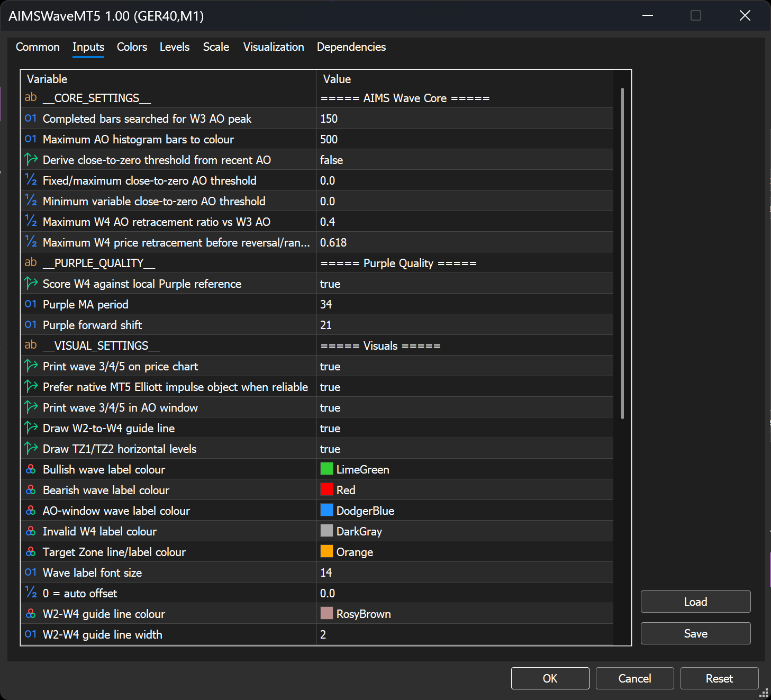Viewport: 771px width, 700px height.
Task: Click the Reset button
Action: 720,678
